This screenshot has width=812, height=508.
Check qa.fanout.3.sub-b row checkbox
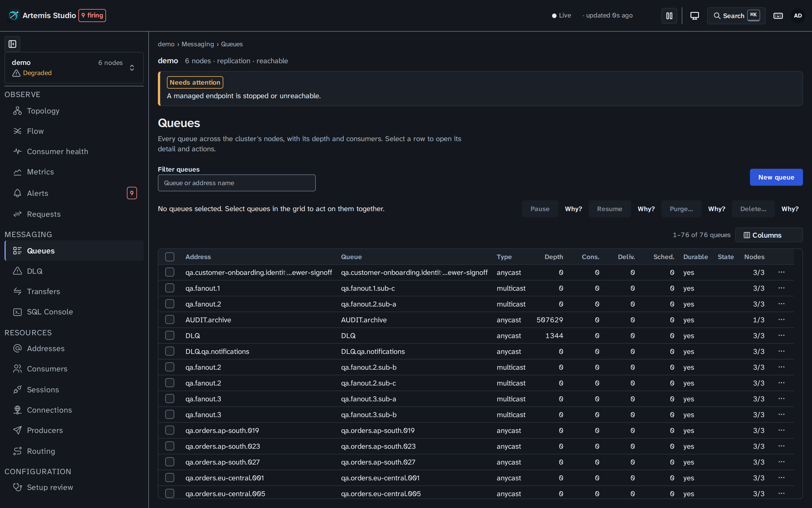(x=170, y=415)
